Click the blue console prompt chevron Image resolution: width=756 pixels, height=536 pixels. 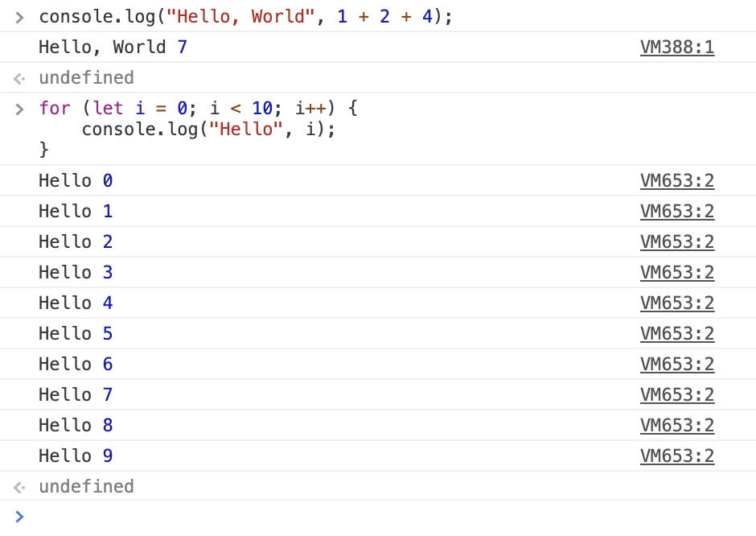tap(19, 517)
